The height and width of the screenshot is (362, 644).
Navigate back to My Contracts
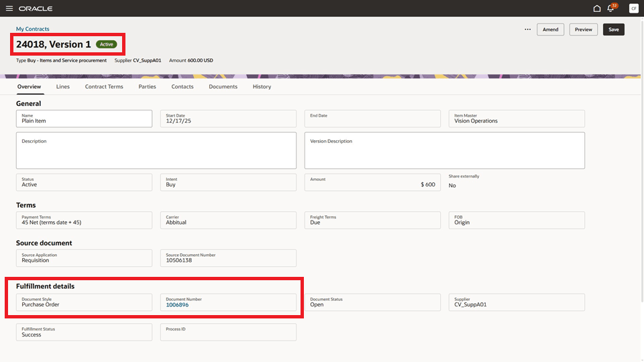pos(32,29)
